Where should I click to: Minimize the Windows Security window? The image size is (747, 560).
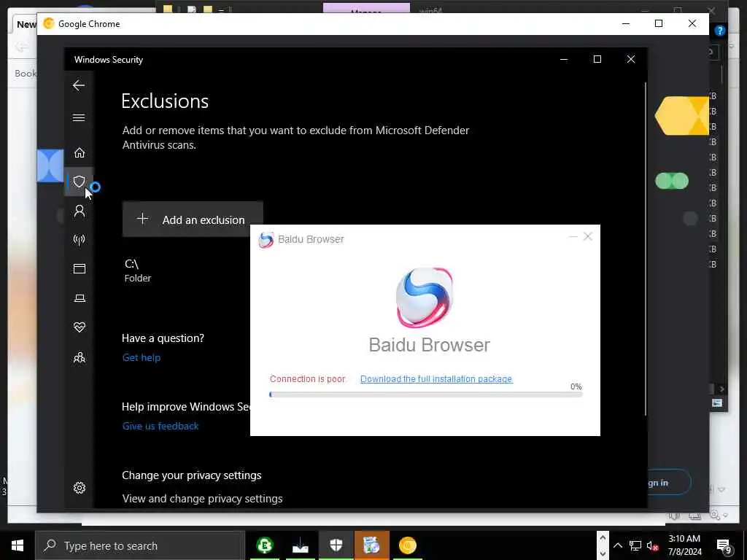564,59
